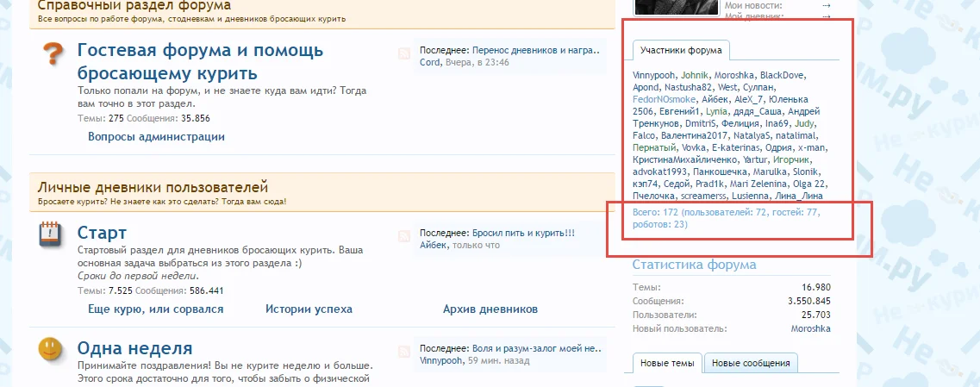Click the smiley face icon beside Одна неделя
This screenshot has width=980, height=387.
[x=50, y=349]
